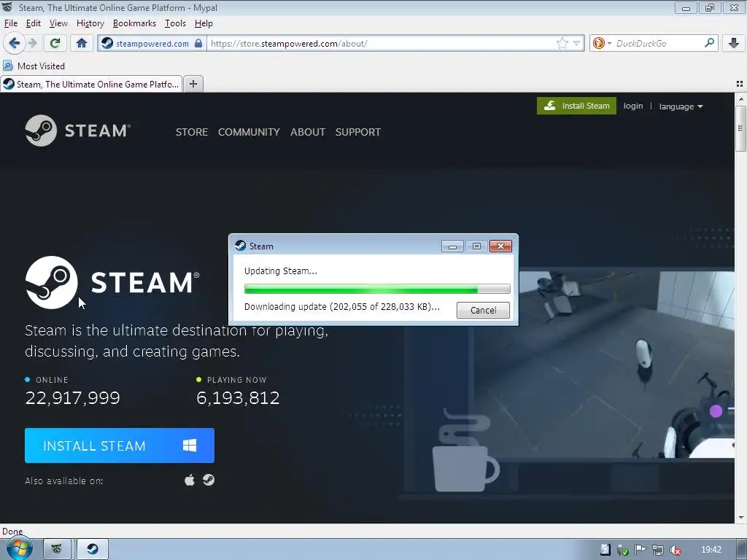Go to the COMMUNITY navigation link
This screenshot has width=747, height=560.
point(249,132)
